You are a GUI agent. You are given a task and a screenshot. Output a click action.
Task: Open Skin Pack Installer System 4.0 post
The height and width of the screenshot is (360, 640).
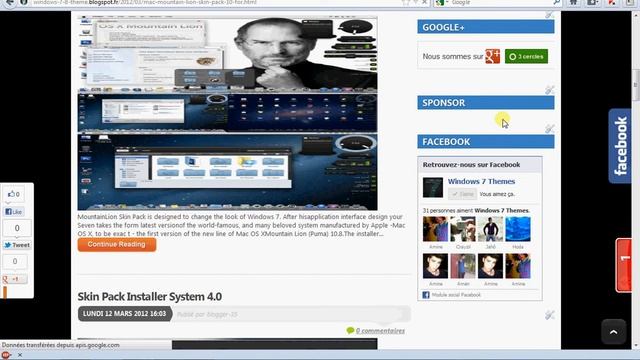coord(150,296)
